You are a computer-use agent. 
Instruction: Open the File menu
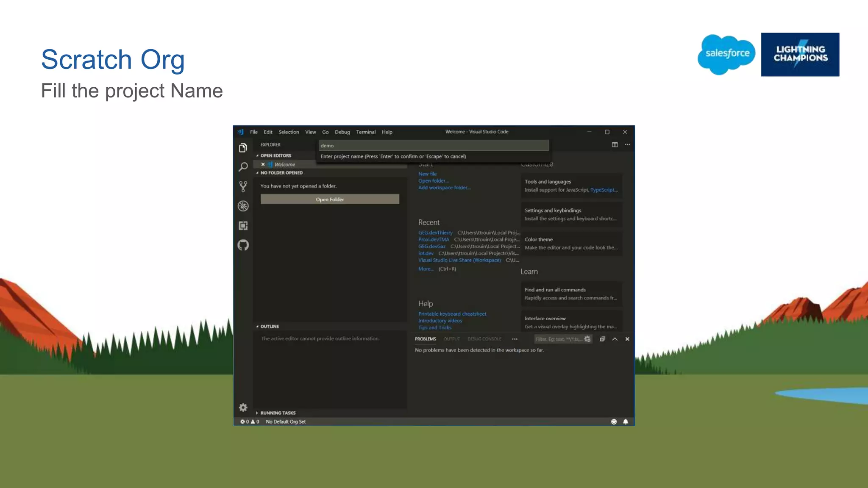[x=253, y=132]
